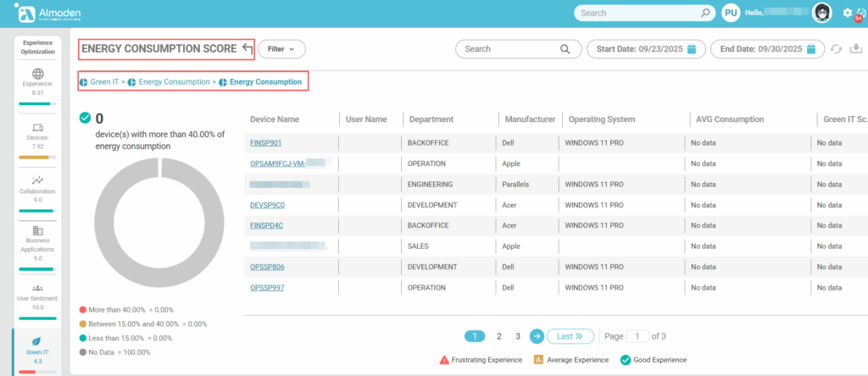
Task: Select page 2 in pagination
Action: [x=499, y=336]
